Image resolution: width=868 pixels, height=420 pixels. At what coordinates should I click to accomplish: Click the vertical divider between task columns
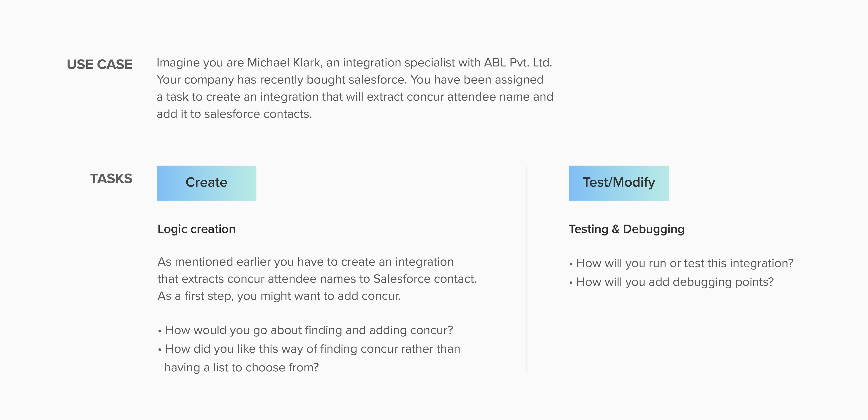(x=526, y=270)
